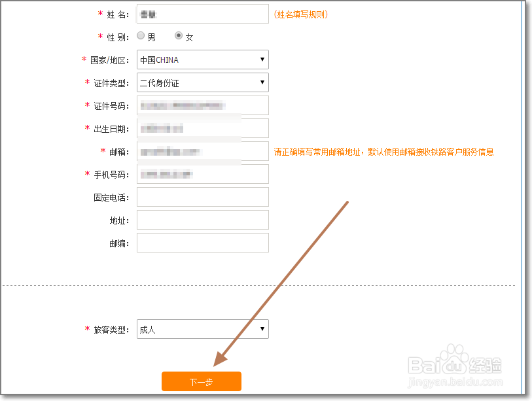Click the empty 固定电话 field
The height and width of the screenshot is (401, 532).
[202, 197]
